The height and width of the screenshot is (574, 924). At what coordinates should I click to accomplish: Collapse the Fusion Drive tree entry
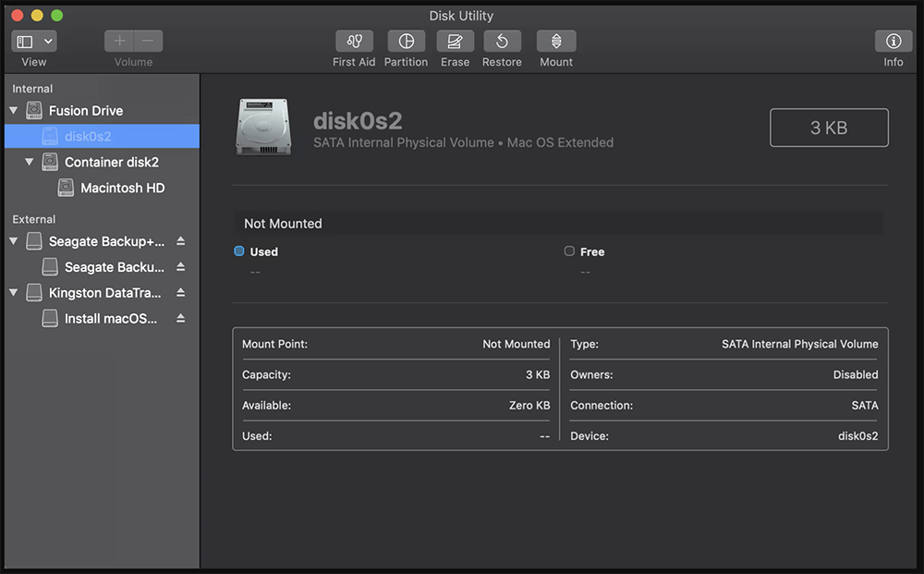(x=14, y=110)
